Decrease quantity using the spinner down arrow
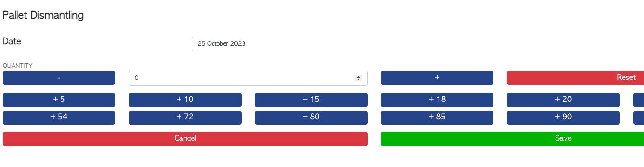644x167 pixels. (358, 79)
